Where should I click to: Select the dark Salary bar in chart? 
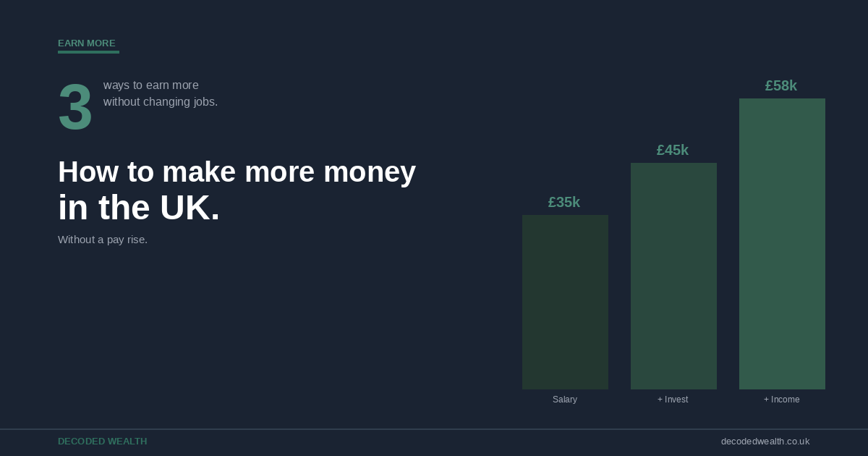click(x=565, y=302)
